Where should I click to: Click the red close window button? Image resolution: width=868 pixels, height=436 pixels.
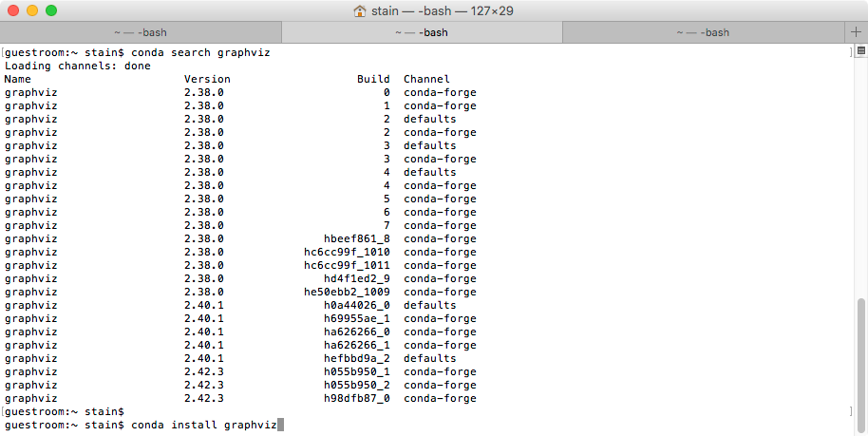point(13,10)
